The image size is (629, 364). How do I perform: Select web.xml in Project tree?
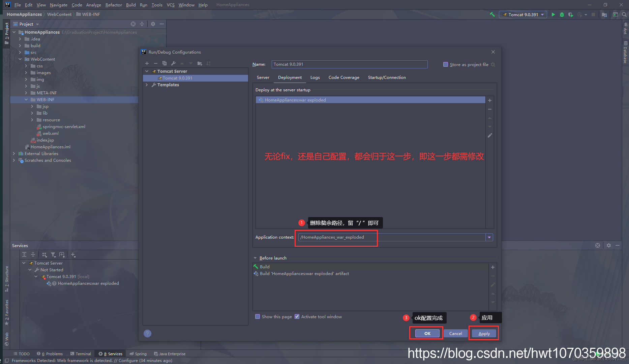tap(51, 133)
